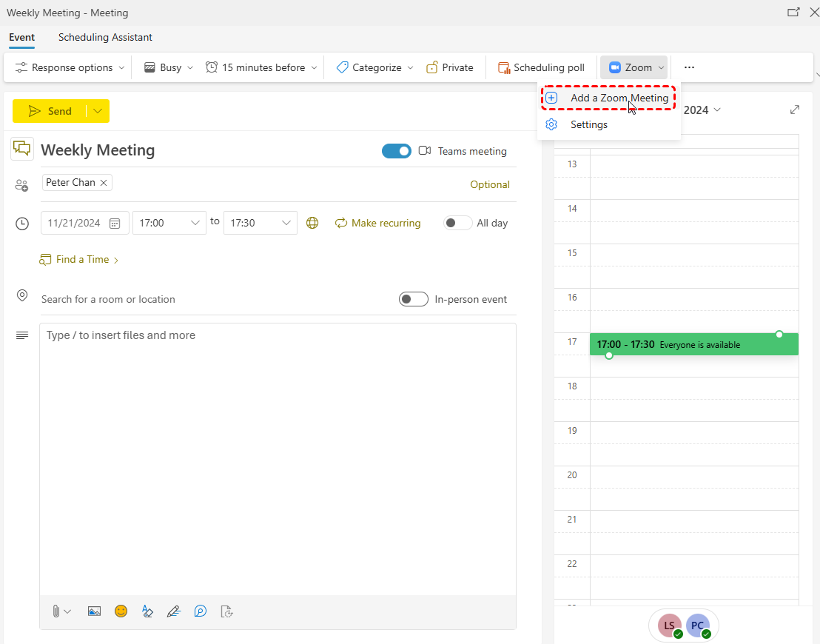This screenshot has width=820, height=644.
Task: Open Response options menu
Action: (x=70, y=67)
